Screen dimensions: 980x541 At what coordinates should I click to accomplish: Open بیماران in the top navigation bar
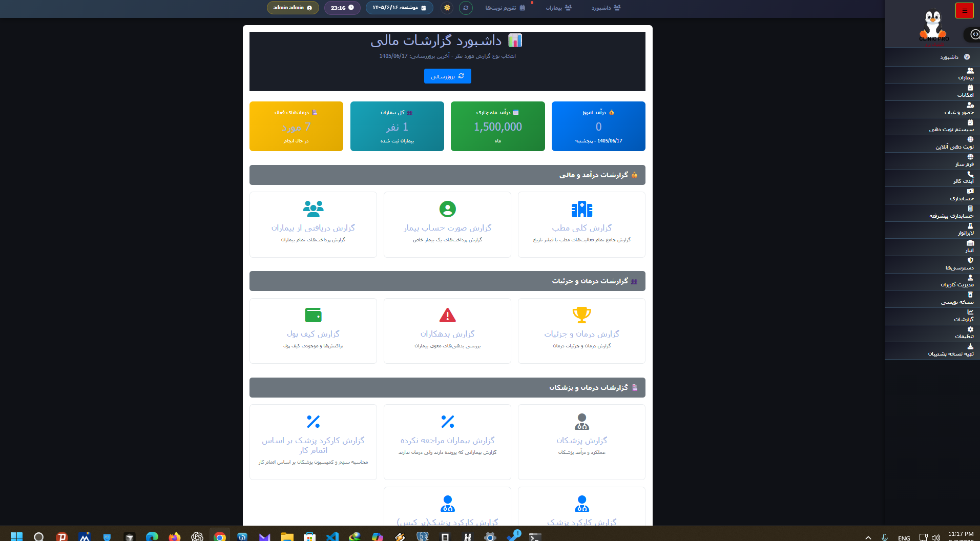(558, 8)
